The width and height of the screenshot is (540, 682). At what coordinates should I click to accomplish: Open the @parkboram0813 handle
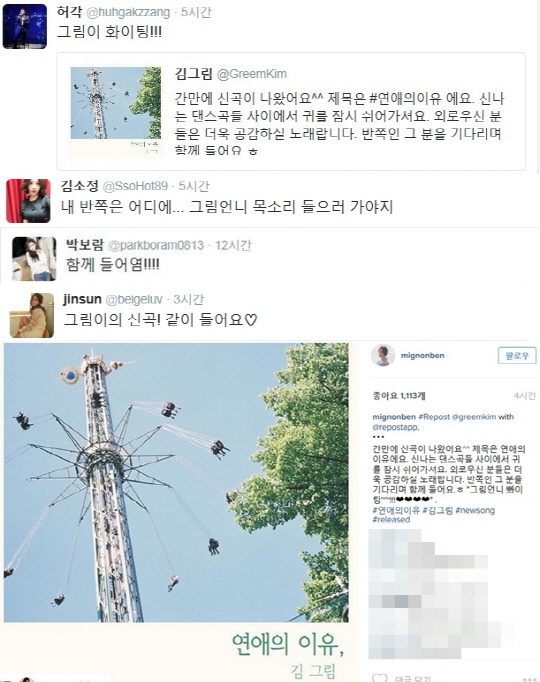156,245
